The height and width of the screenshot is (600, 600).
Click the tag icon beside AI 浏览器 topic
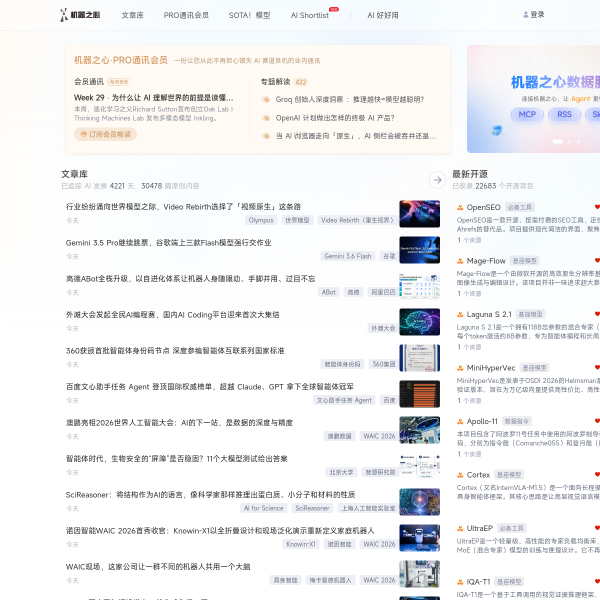(266, 136)
